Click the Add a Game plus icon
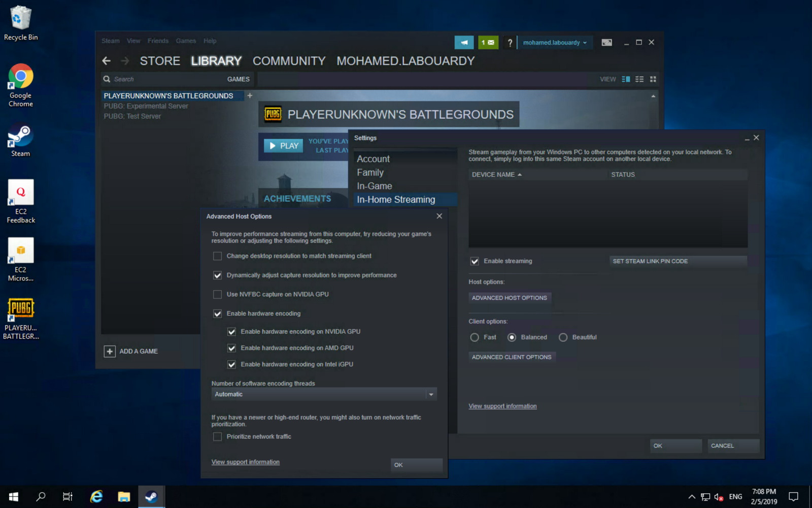Screen dimensions: 812x508 [x=110, y=351]
